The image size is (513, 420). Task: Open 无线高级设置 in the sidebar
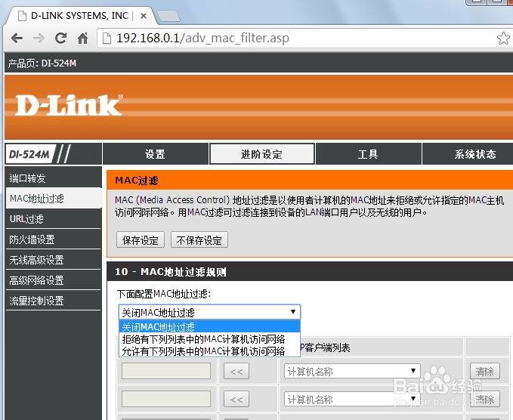tap(54, 260)
